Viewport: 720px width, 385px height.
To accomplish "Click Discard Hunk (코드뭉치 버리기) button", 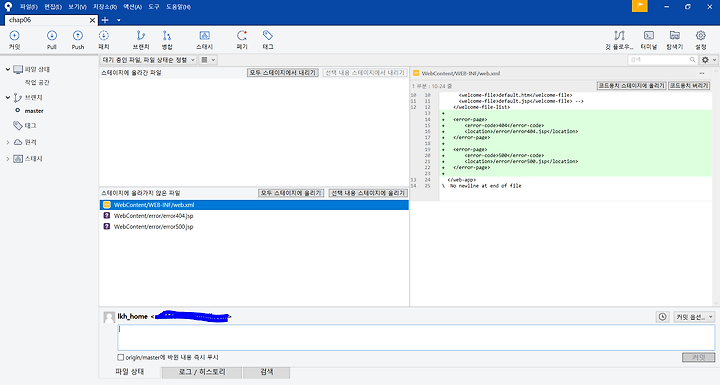I will [x=689, y=86].
